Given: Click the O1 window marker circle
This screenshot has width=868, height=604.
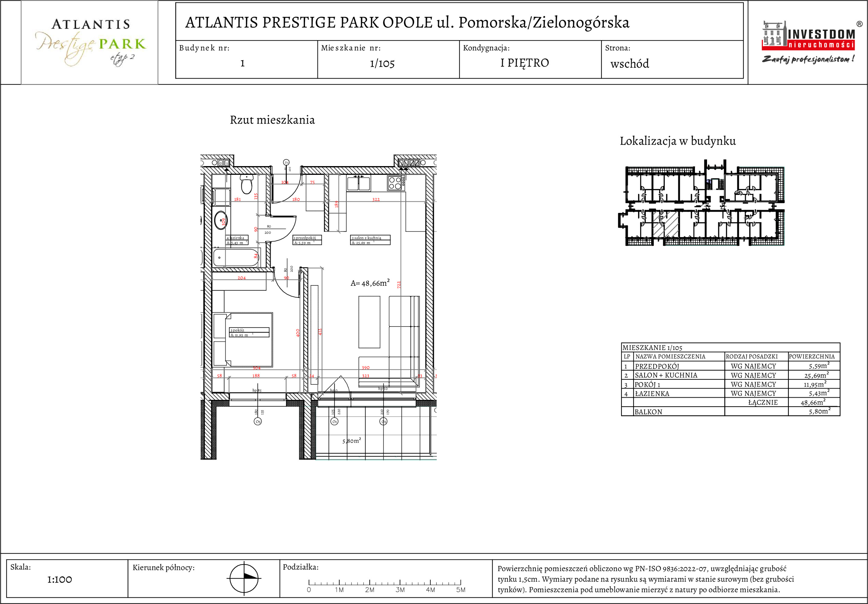Looking at the screenshot, I should 335,421.
